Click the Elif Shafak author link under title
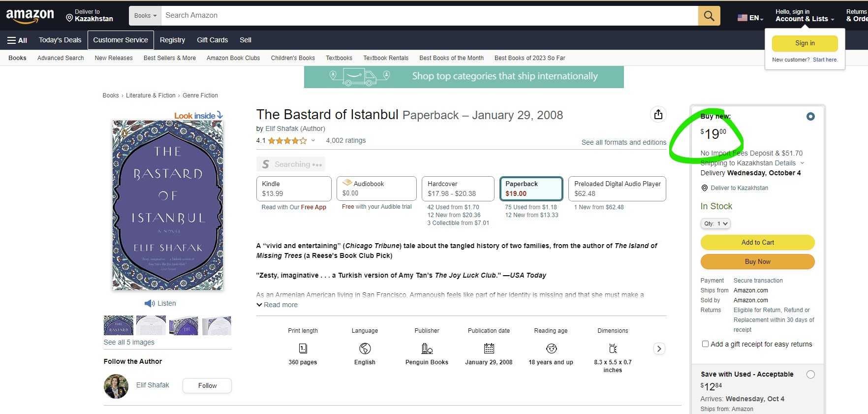This screenshot has height=414, width=868. (282, 128)
